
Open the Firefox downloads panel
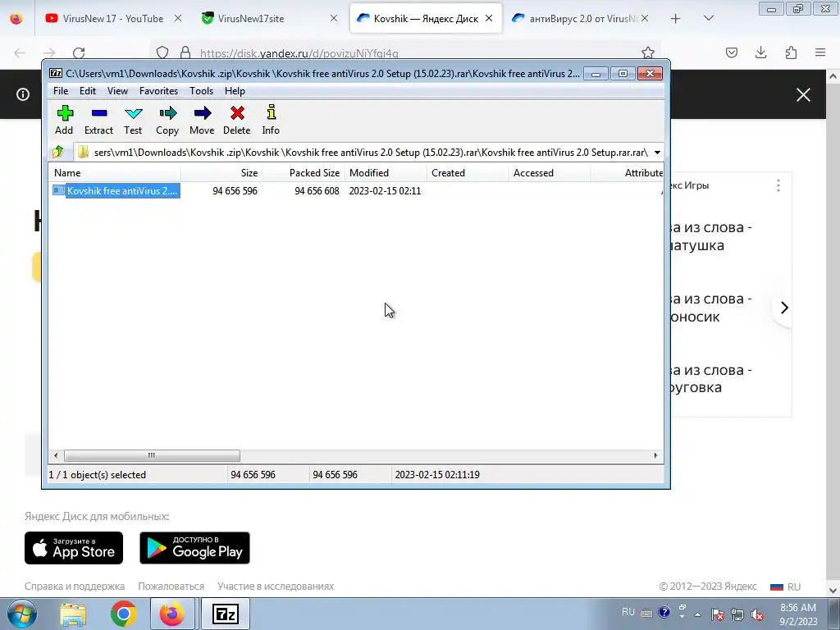click(x=761, y=52)
